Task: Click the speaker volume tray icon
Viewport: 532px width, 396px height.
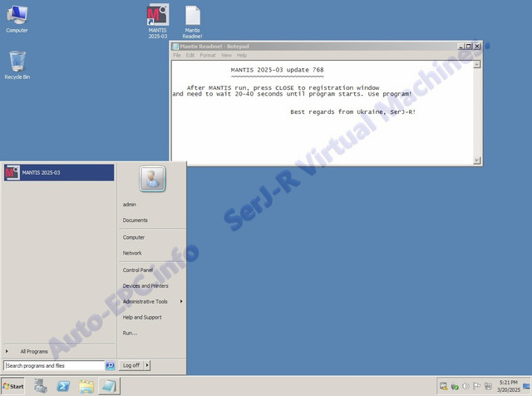Action: pyautogui.click(x=465, y=386)
